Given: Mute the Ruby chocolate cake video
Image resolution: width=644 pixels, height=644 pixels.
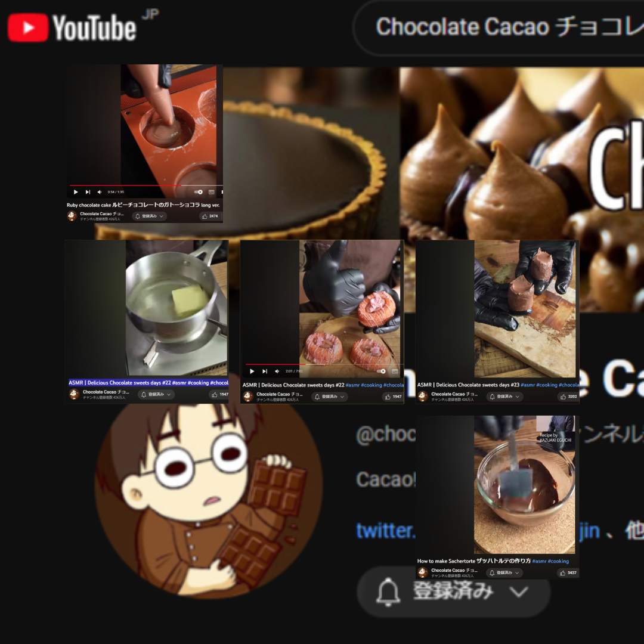Looking at the screenshot, I should tap(100, 192).
